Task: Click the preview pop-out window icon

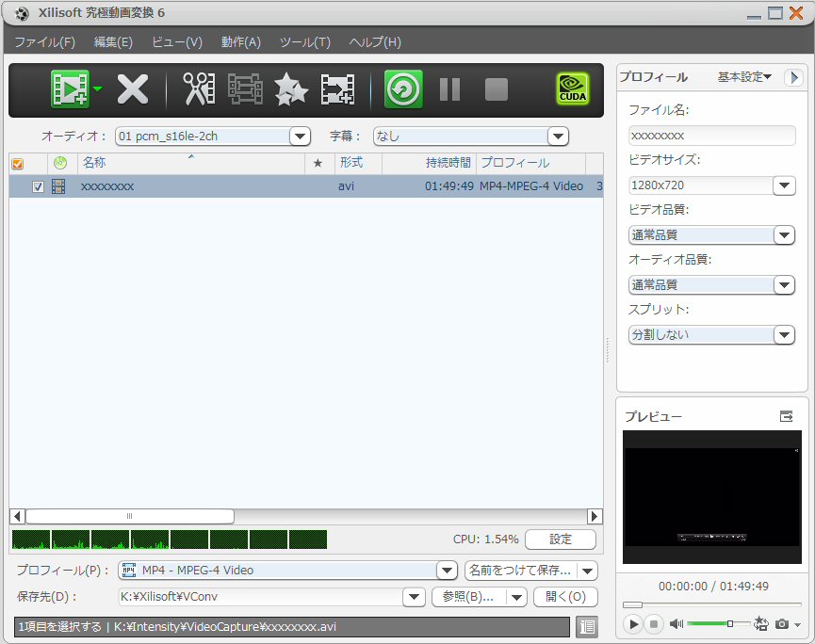Action: (787, 416)
